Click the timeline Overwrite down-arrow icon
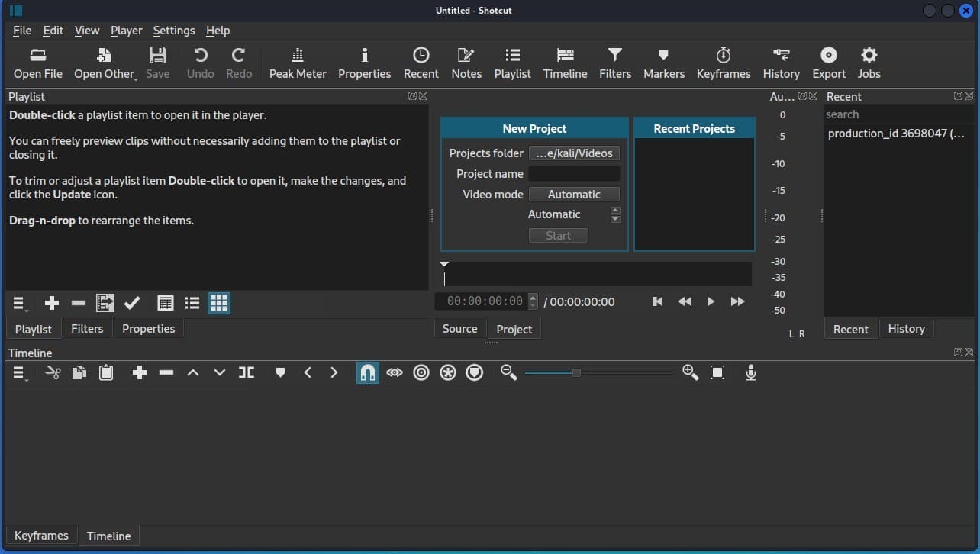Screen dimensions: 980x554 point(220,373)
